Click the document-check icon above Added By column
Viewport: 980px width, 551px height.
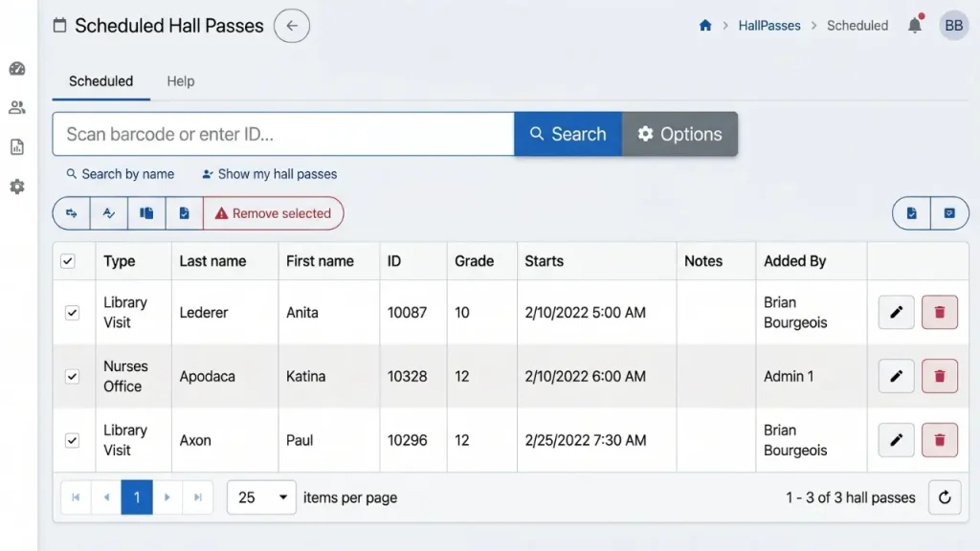coord(911,213)
